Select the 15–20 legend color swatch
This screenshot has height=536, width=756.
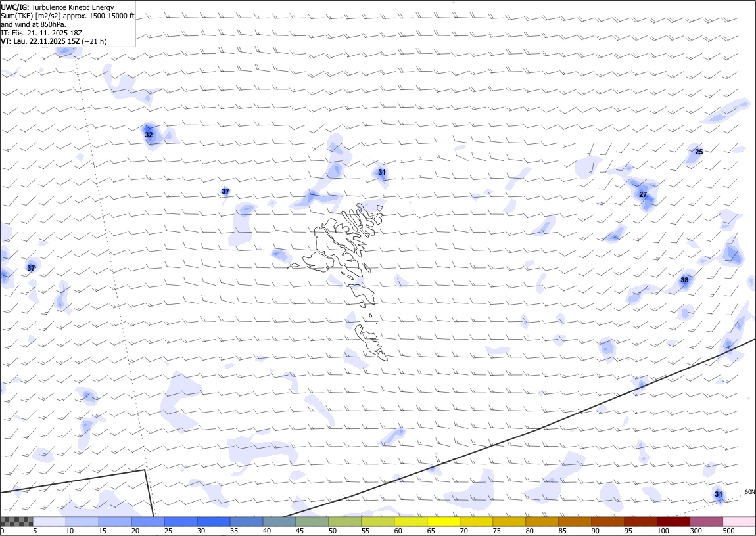point(115,522)
